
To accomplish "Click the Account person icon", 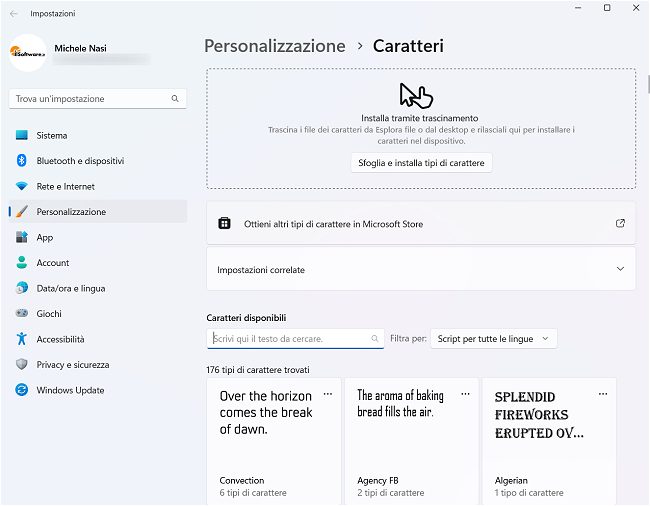I will tap(22, 262).
